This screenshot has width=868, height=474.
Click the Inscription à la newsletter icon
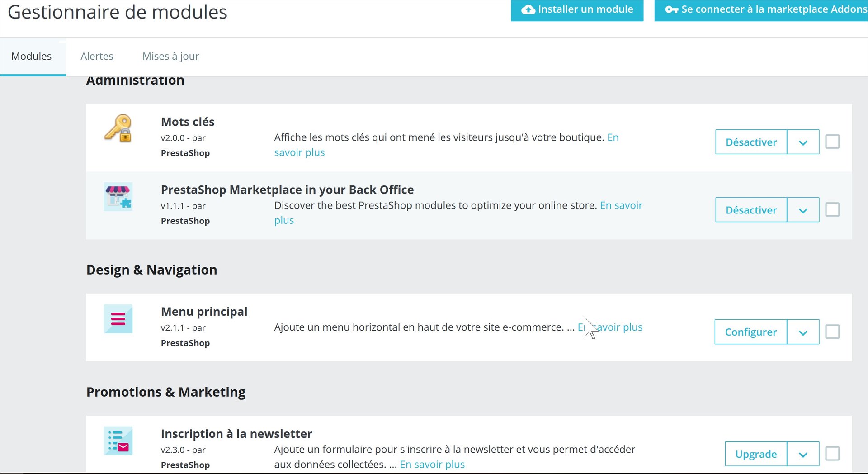click(118, 441)
